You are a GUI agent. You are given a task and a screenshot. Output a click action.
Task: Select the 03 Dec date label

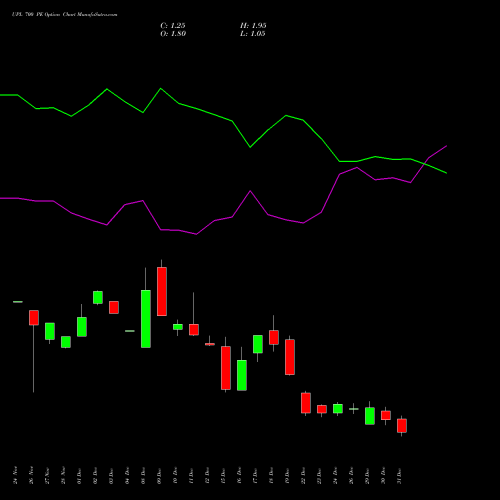(x=111, y=476)
